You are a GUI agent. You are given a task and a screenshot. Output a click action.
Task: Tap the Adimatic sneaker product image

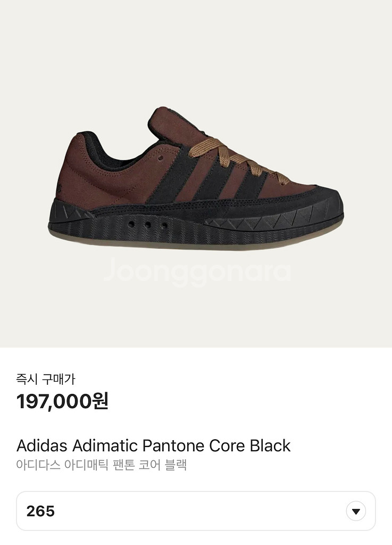(x=196, y=178)
